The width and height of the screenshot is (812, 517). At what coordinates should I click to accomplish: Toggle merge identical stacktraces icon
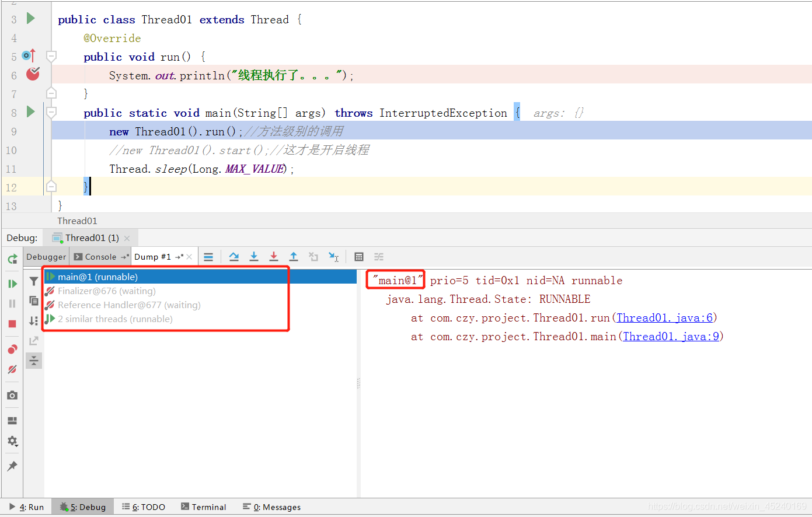[x=34, y=361]
